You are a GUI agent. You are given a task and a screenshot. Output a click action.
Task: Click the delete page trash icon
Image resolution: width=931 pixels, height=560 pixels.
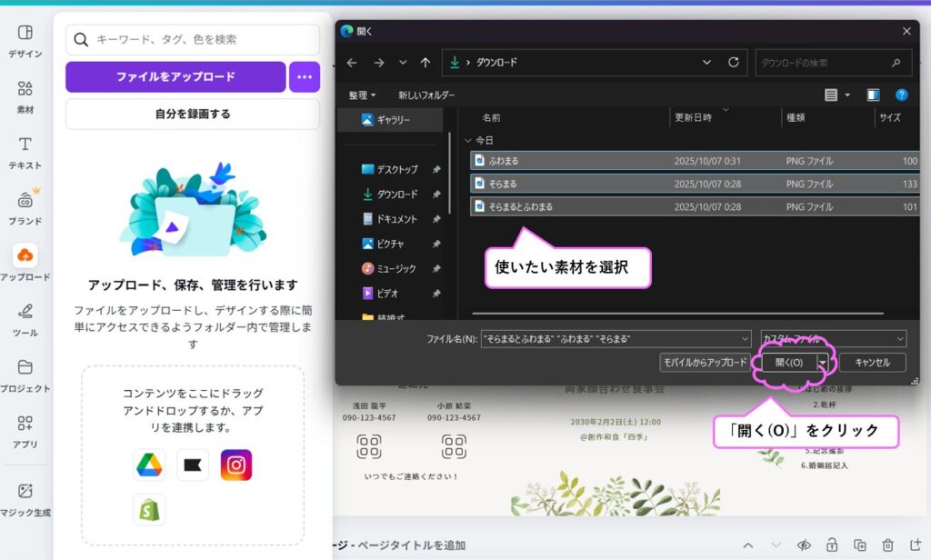pyautogui.click(x=888, y=545)
